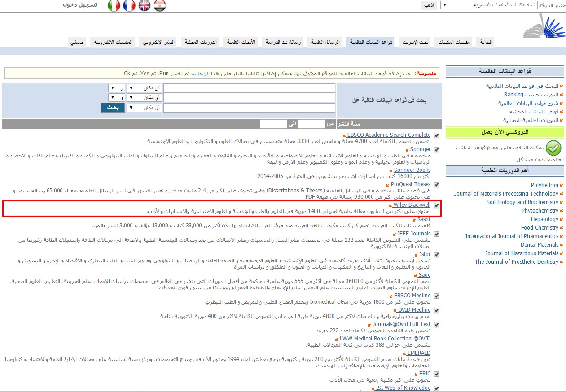Switch language via the Italian flag icon
Viewport: 566px width, 392px height.
(114, 5)
